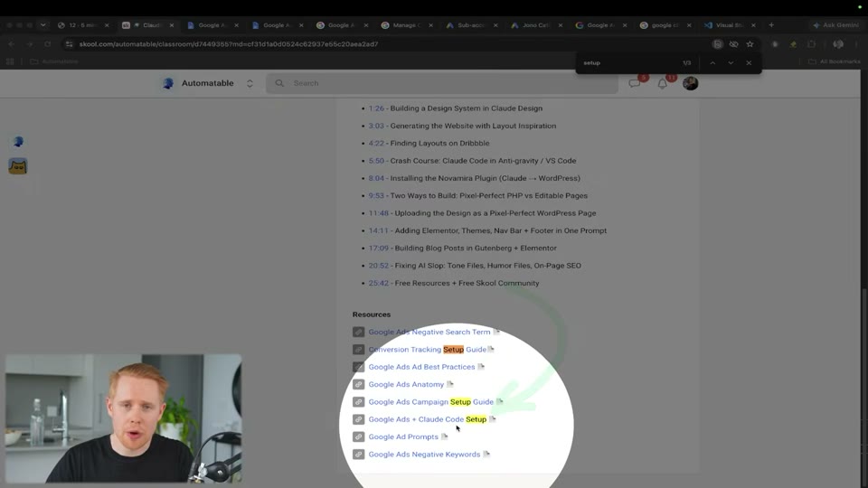Image resolution: width=868 pixels, height=488 pixels.
Task: Click document icon after Google Ads Ad Best Practices
Action: click(x=481, y=367)
